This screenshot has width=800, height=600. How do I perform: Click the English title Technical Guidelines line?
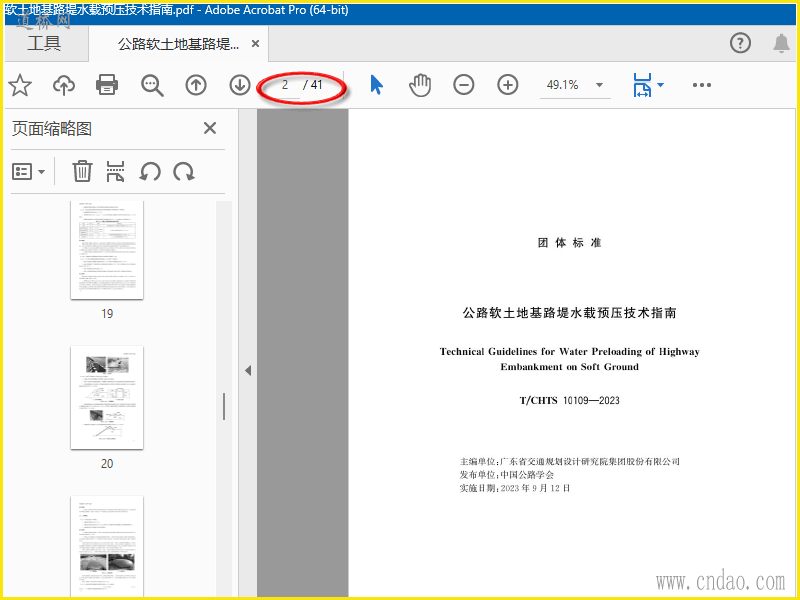tap(569, 352)
